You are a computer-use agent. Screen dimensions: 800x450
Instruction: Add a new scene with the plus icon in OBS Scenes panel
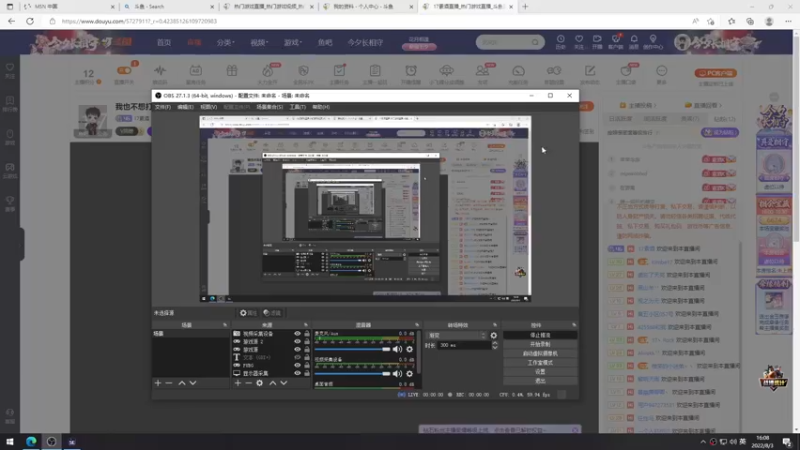click(158, 383)
